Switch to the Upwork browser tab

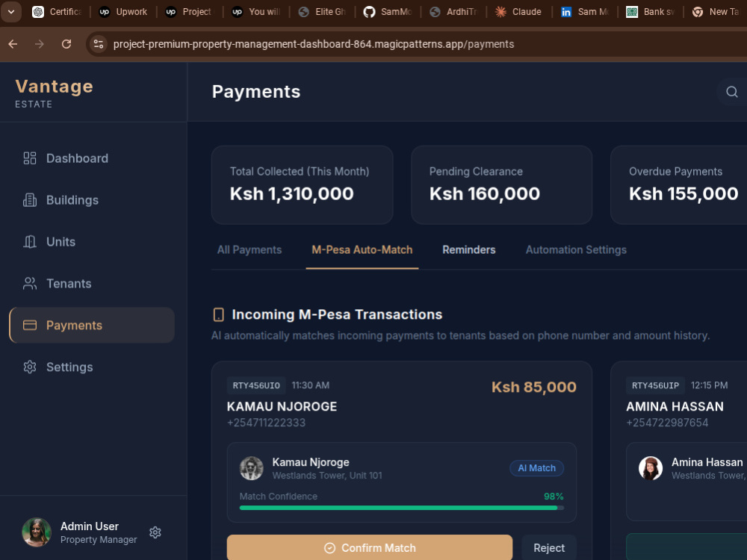123,12
